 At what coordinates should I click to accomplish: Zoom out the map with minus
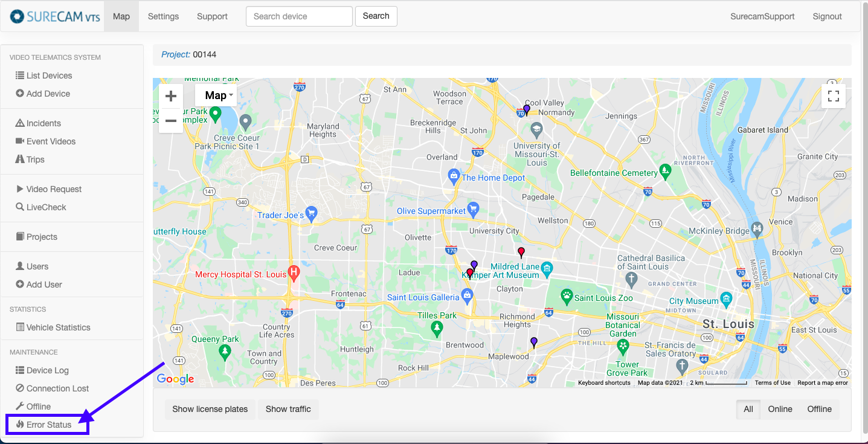click(x=171, y=121)
